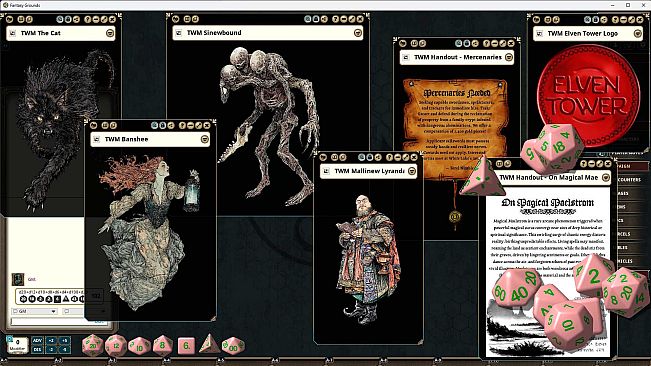The image size is (651, 366).
Task: Open menu button on Elven Tower Logo title
Action: 638,33
